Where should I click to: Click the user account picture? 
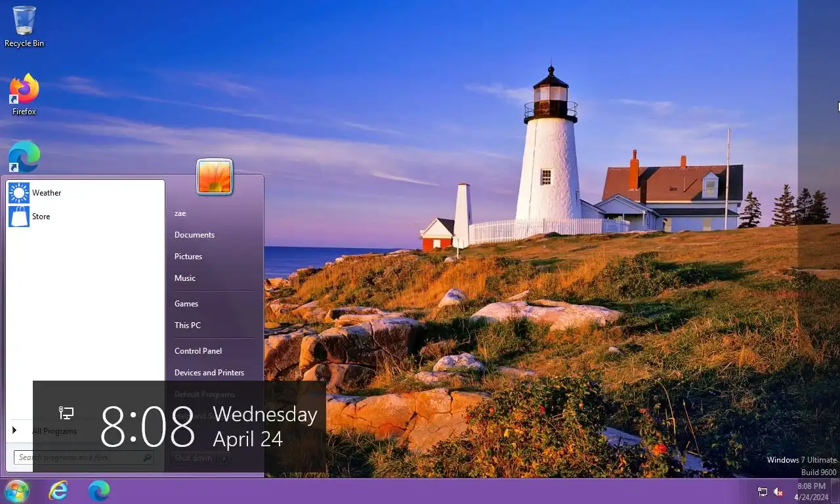[x=215, y=177]
